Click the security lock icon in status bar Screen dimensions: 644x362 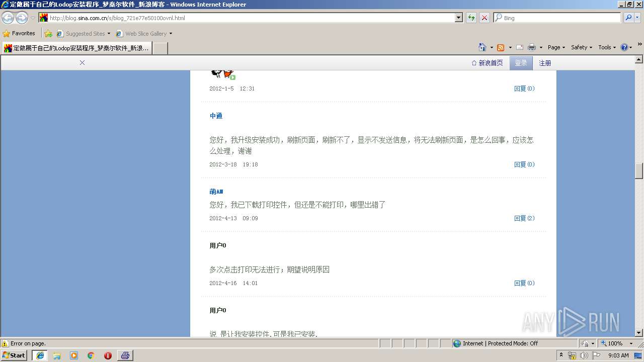click(585, 343)
